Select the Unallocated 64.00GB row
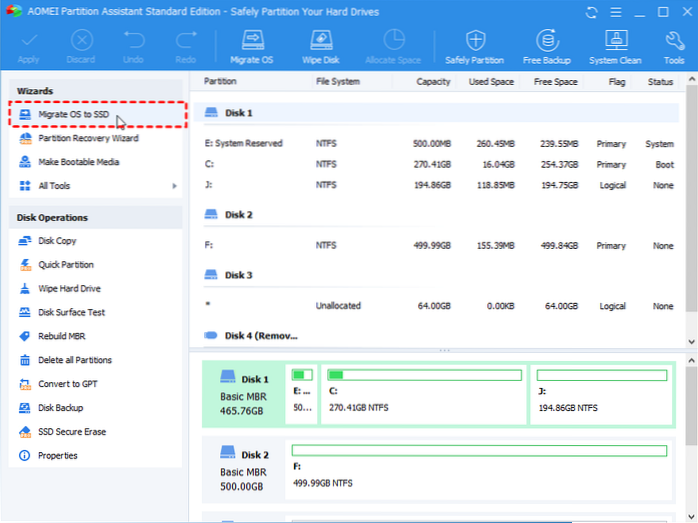 pos(438,306)
